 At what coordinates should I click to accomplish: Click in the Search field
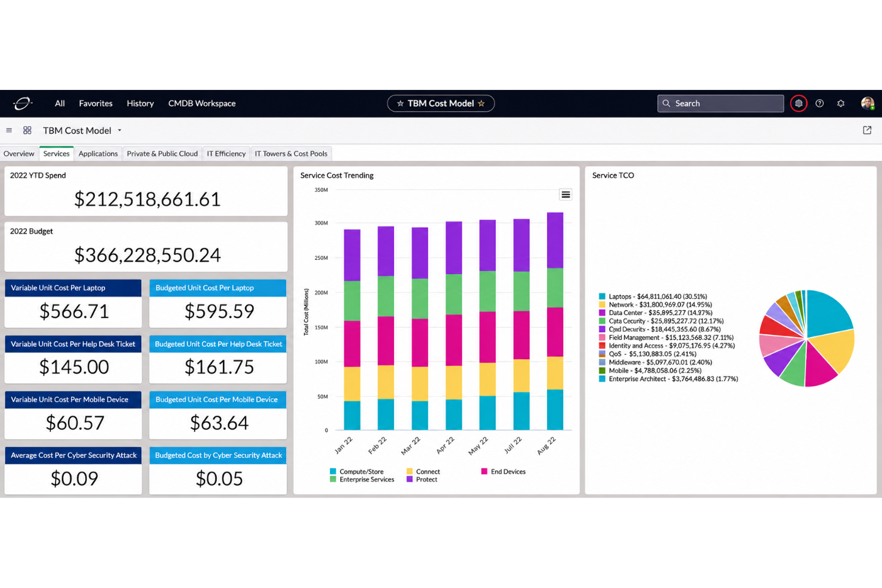[x=720, y=104]
